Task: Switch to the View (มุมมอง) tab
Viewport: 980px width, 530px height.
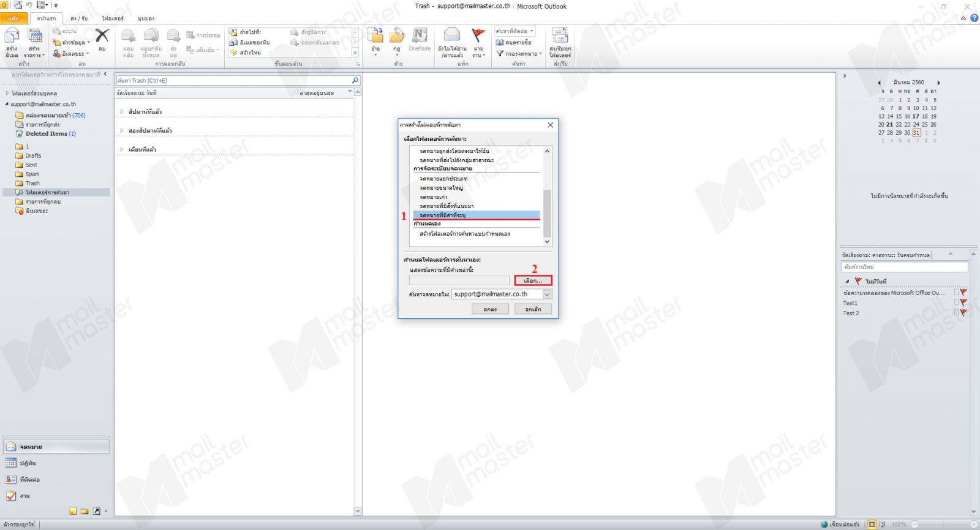Action: [146, 18]
